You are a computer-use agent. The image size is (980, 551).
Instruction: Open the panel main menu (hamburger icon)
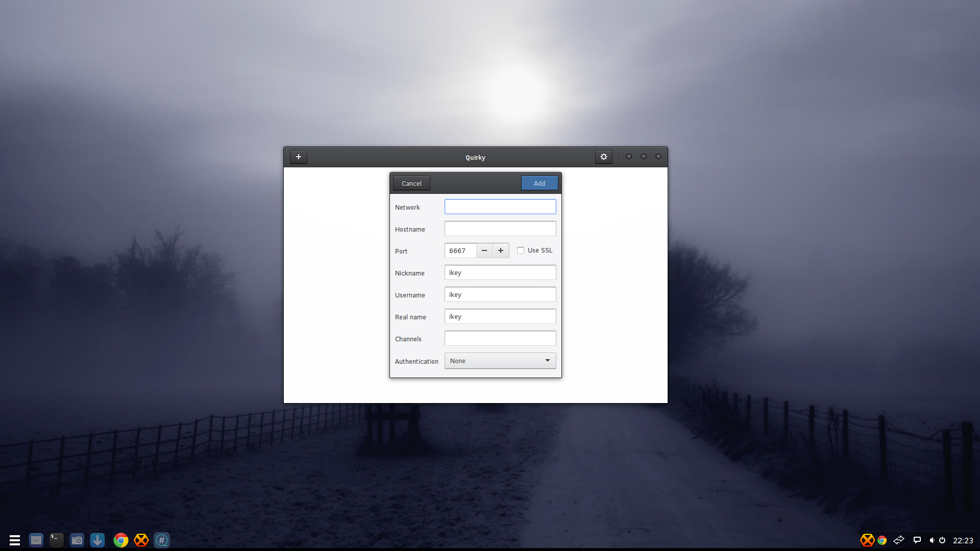coord(15,540)
